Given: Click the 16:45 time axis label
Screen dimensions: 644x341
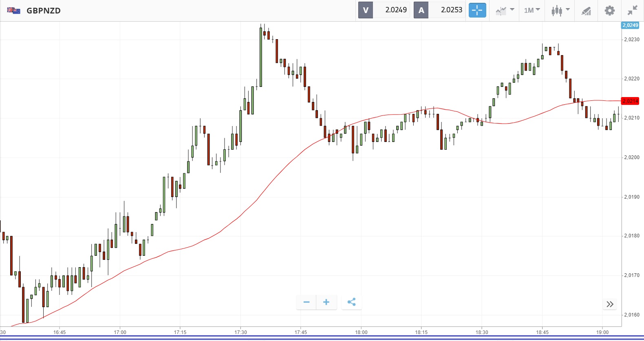Looking at the screenshot, I should [60, 332].
